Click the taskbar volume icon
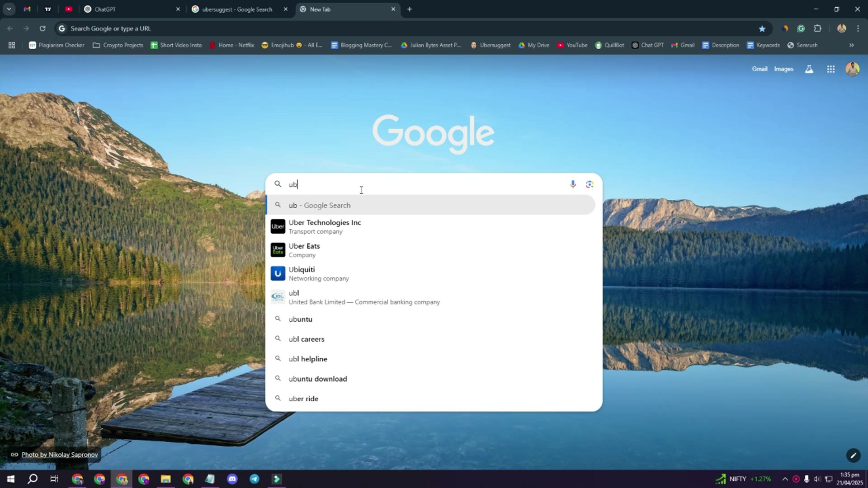 click(x=817, y=479)
